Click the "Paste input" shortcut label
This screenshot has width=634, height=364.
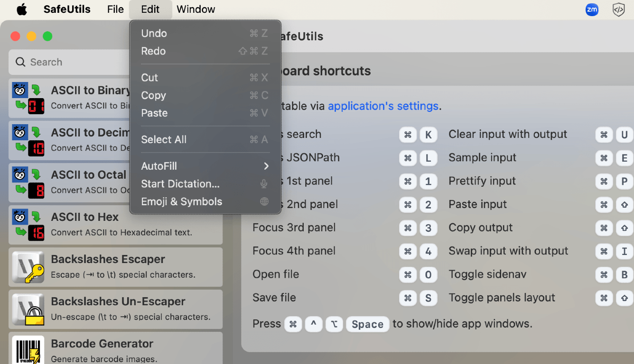477,204
